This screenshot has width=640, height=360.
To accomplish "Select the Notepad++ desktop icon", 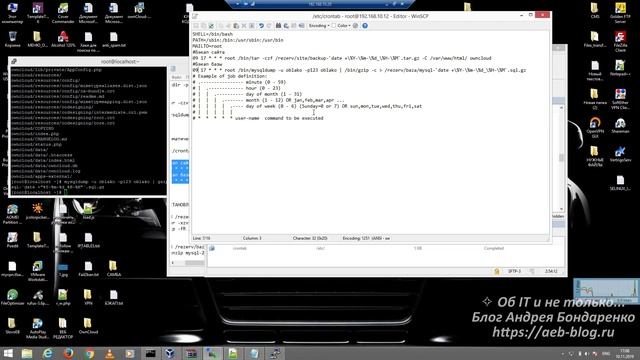I will click(x=620, y=69).
